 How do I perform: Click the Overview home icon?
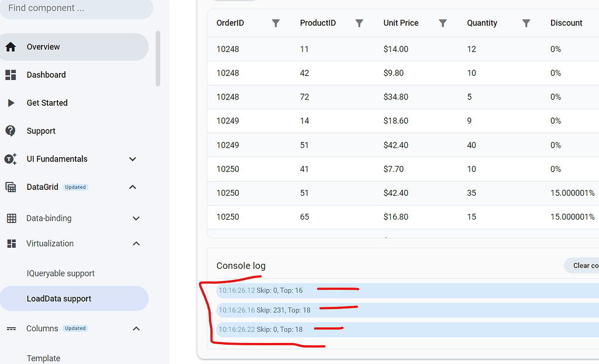pos(11,47)
